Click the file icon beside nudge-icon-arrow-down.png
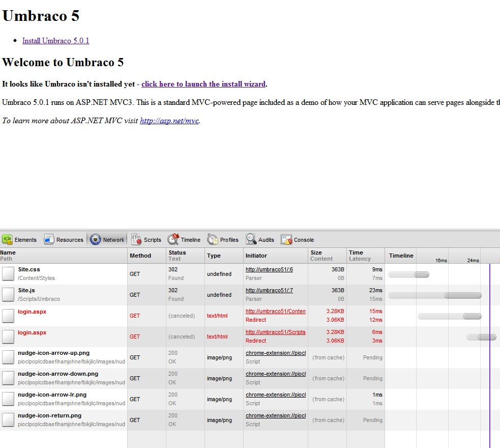The width and height of the screenshot is (500, 448). [8, 378]
